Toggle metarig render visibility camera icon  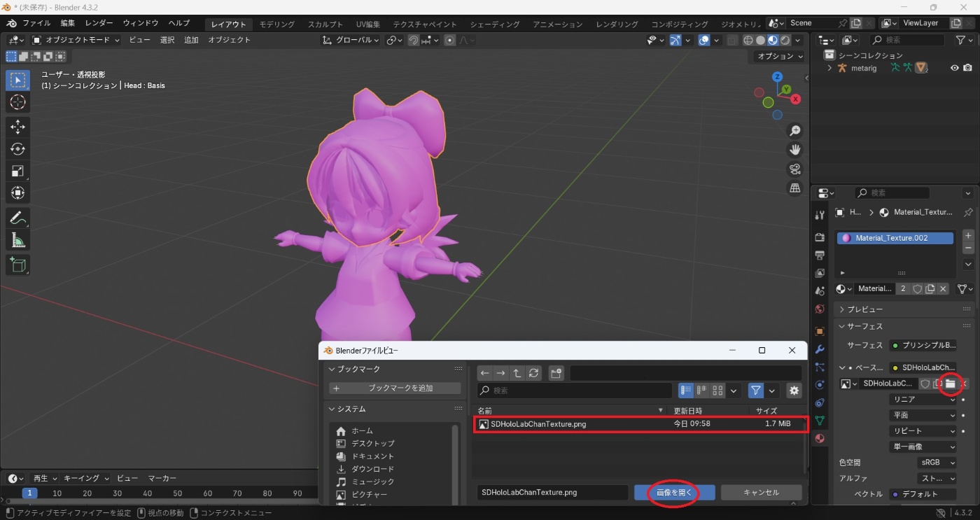pyautogui.click(x=967, y=68)
